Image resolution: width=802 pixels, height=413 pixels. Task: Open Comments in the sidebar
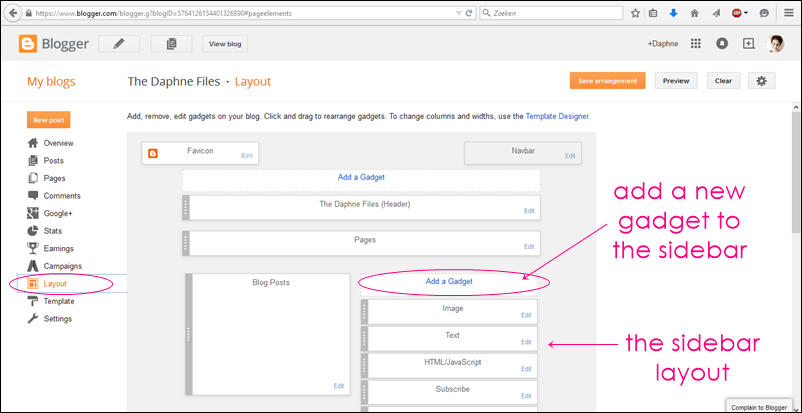click(x=62, y=196)
